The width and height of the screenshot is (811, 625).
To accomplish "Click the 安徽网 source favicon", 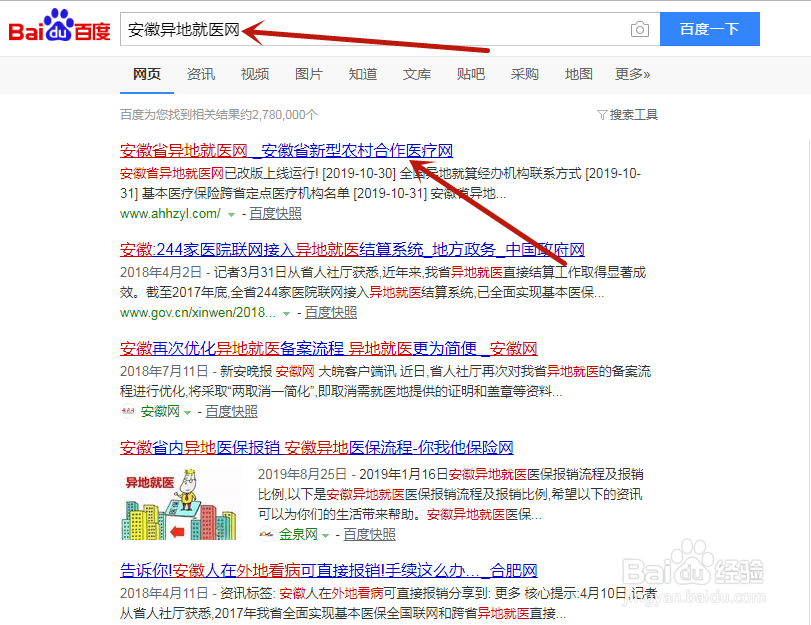I will [x=127, y=411].
